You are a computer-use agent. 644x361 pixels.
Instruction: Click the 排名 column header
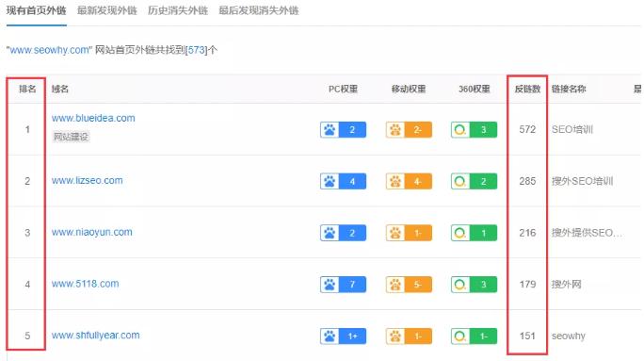(x=27, y=89)
